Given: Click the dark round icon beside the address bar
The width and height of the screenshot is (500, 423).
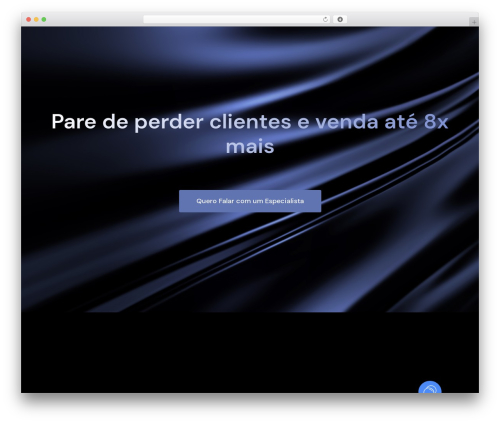Looking at the screenshot, I should click(340, 20).
